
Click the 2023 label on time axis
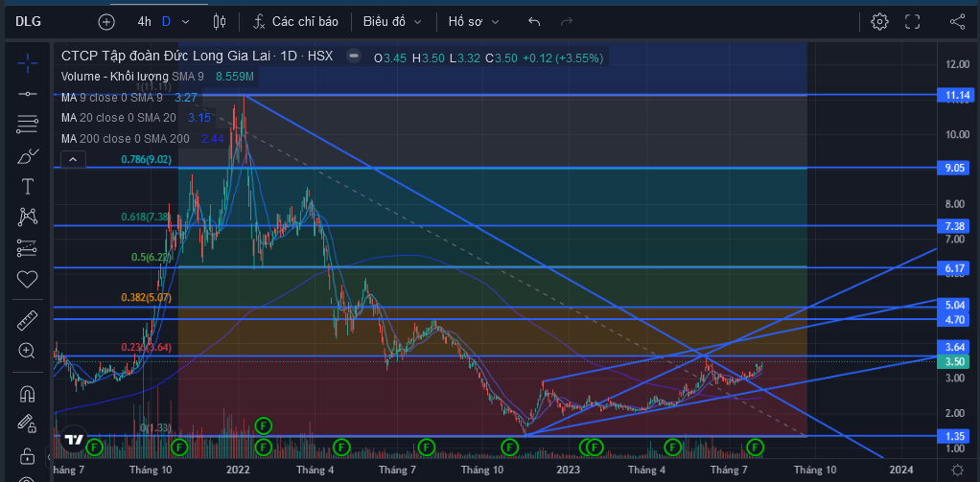tap(568, 470)
